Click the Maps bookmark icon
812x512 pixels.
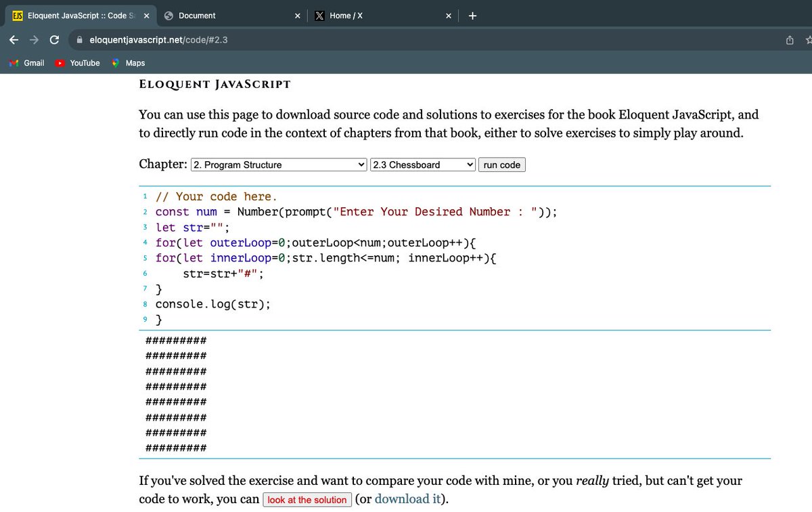116,63
